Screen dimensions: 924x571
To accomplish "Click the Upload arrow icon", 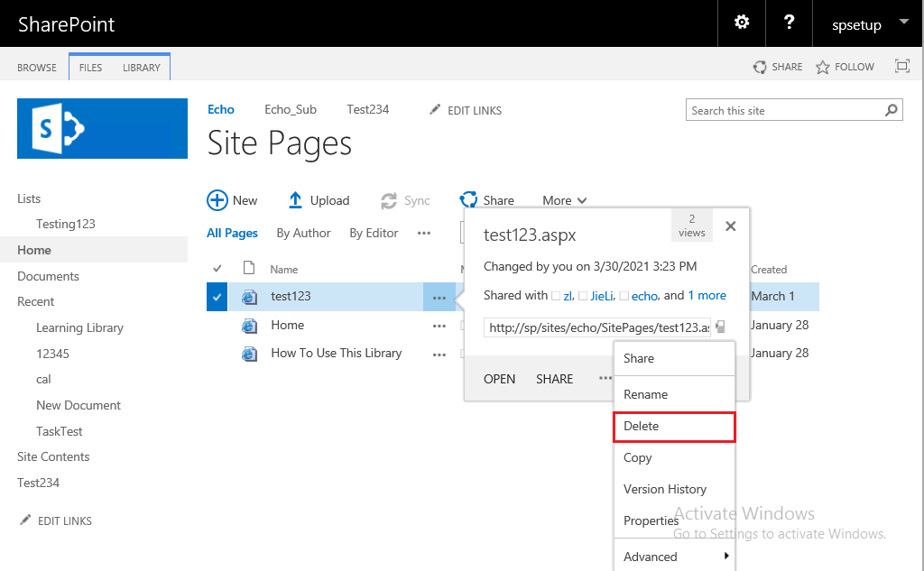I will pyautogui.click(x=295, y=200).
